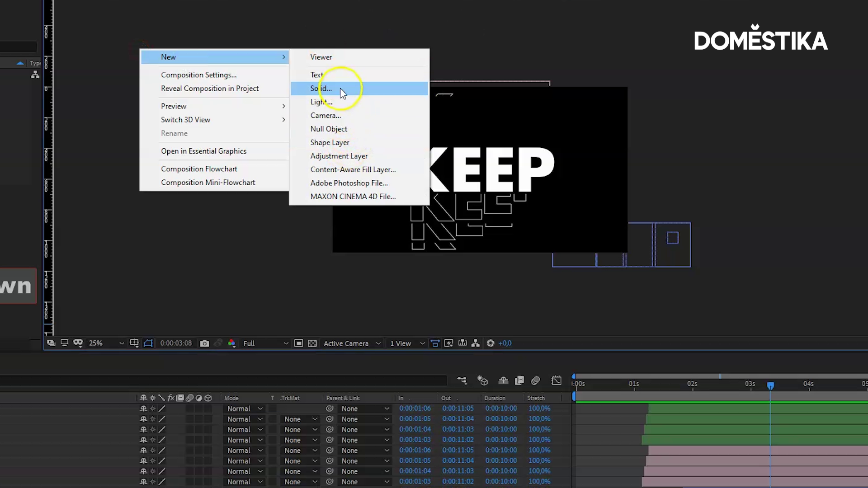
Task: Select Composition Mini-Flowchart menu entry
Action: coord(215,183)
